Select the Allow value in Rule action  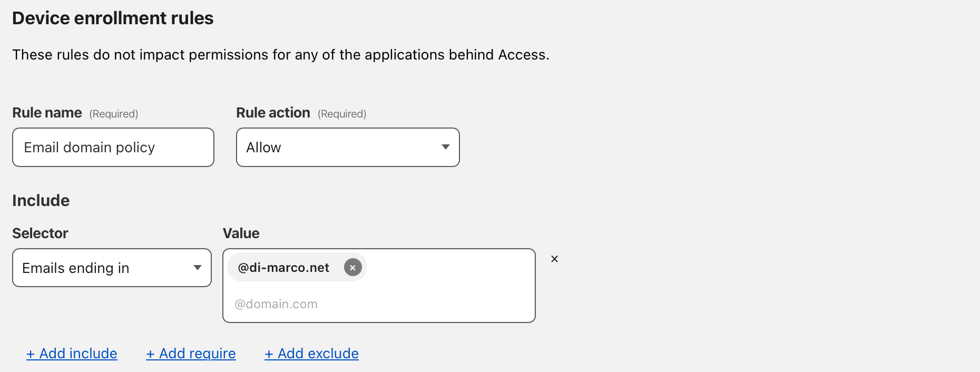(263, 148)
